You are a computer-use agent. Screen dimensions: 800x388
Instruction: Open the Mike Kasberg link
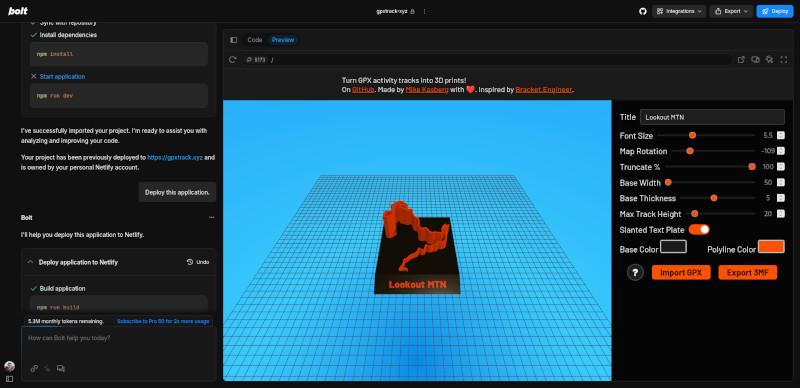pyautogui.click(x=427, y=90)
